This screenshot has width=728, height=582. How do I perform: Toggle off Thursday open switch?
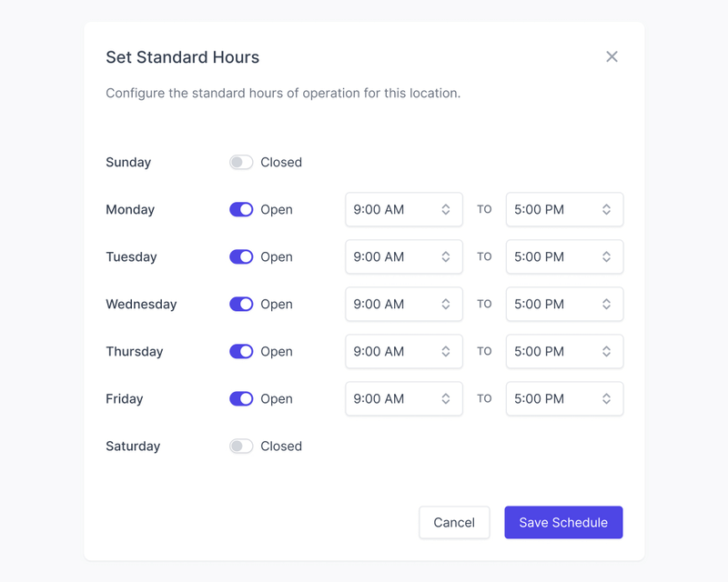tap(241, 352)
